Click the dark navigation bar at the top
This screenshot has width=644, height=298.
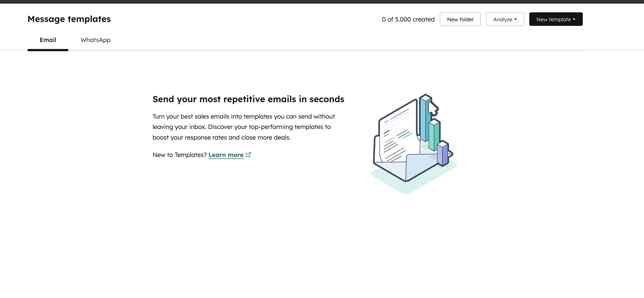[x=322, y=2]
